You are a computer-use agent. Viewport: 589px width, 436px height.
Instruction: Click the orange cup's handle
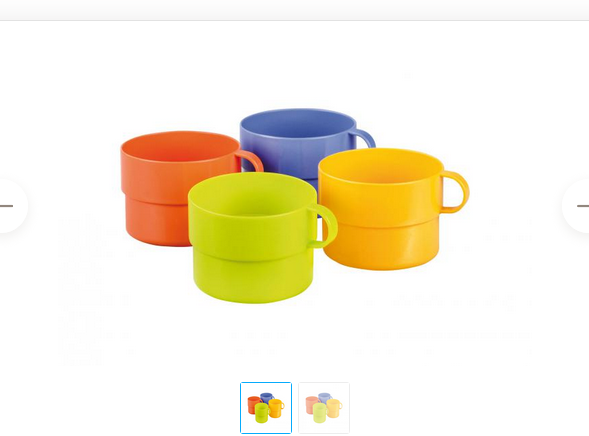click(x=250, y=161)
